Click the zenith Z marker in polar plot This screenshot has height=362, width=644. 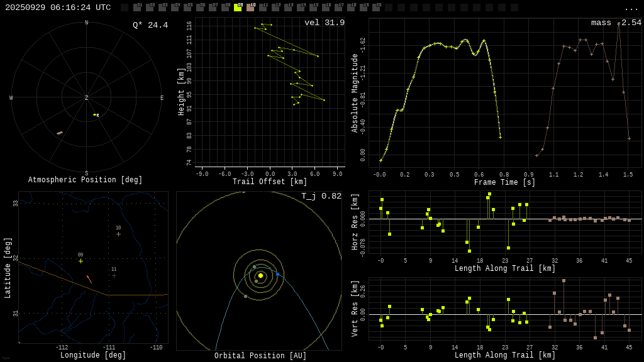tap(87, 98)
